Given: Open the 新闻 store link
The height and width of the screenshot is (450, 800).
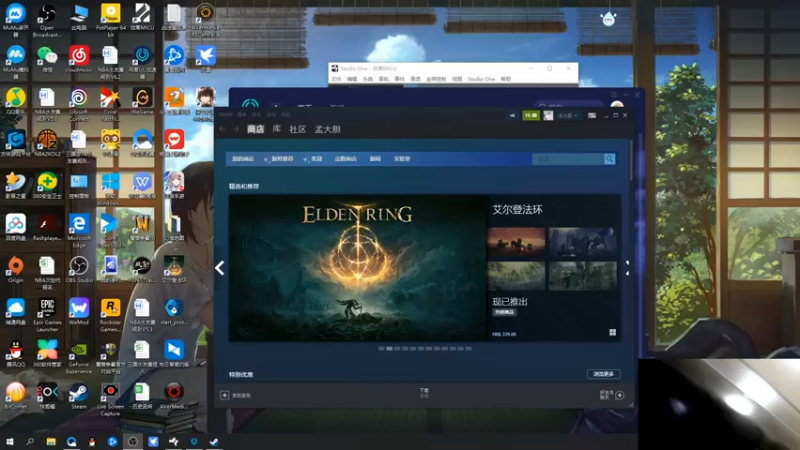Looking at the screenshot, I should pyautogui.click(x=376, y=159).
